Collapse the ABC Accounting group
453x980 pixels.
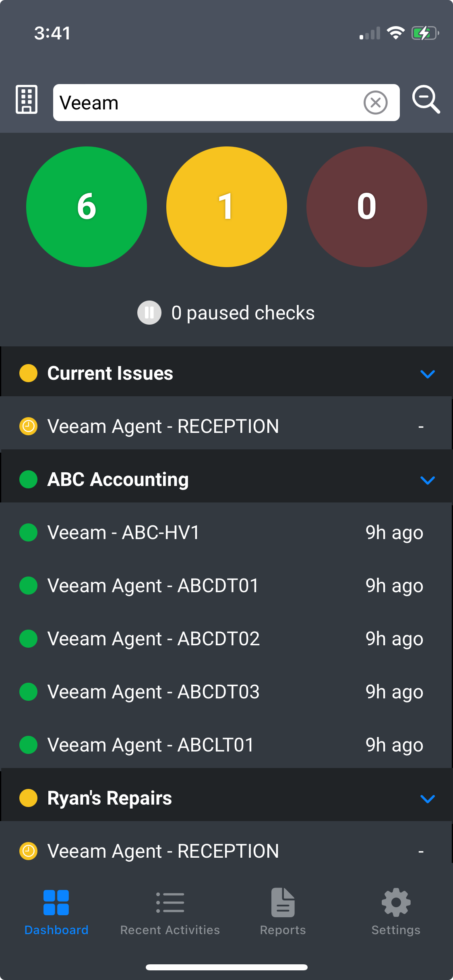[x=427, y=480]
